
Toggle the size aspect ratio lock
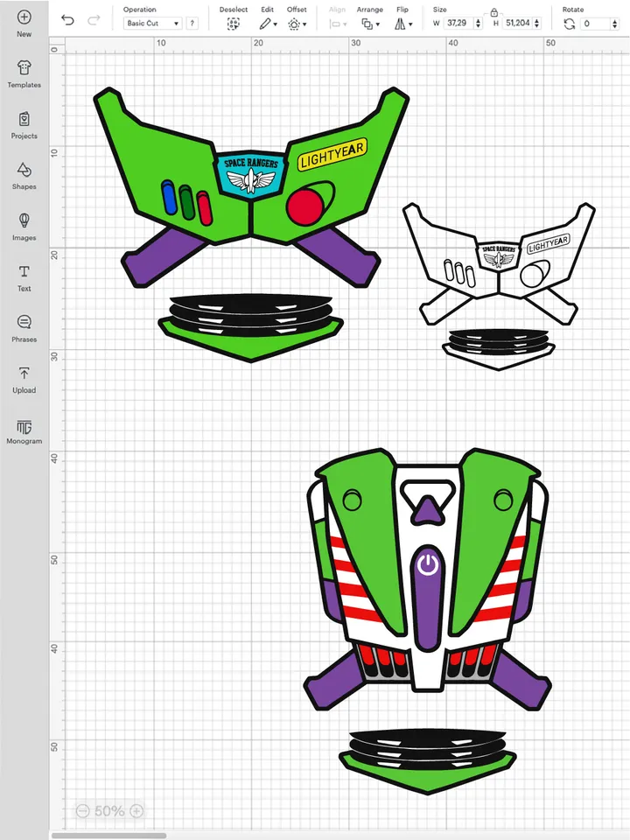(x=493, y=11)
